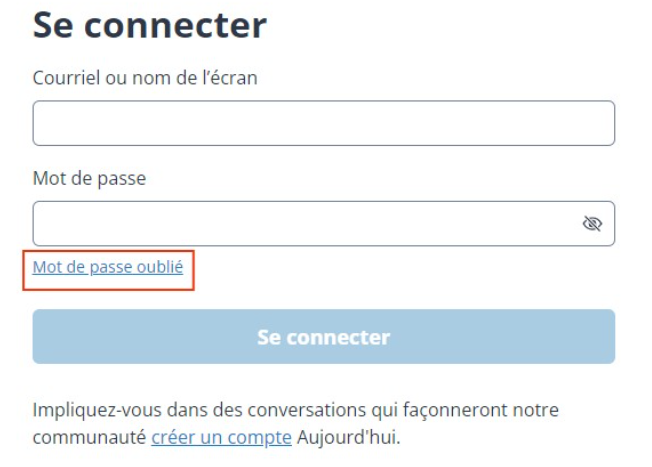Open the Mot de passe oublié link
Screen dimensions: 652x467
point(108,267)
